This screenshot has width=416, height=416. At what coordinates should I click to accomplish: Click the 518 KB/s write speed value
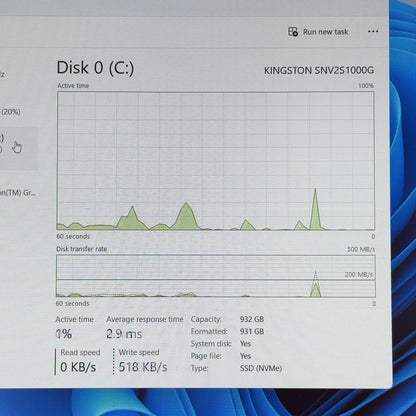coord(143,367)
